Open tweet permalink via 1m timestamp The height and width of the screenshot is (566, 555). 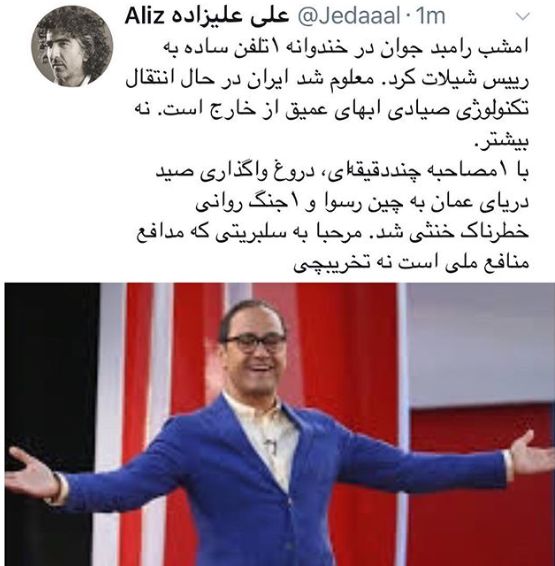click(431, 17)
